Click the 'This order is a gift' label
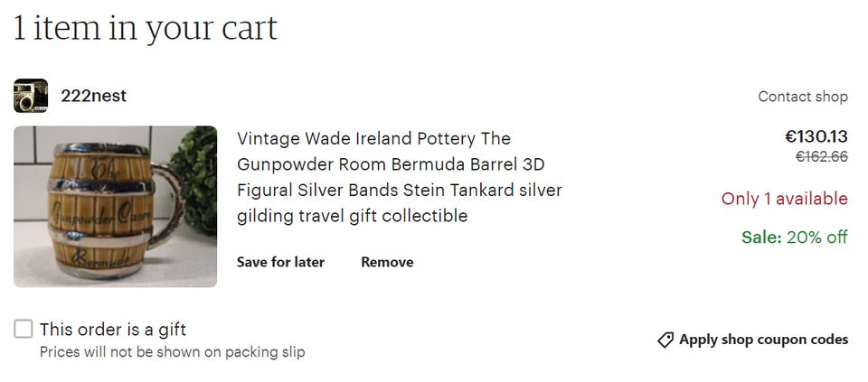 [x=113, y=330]
